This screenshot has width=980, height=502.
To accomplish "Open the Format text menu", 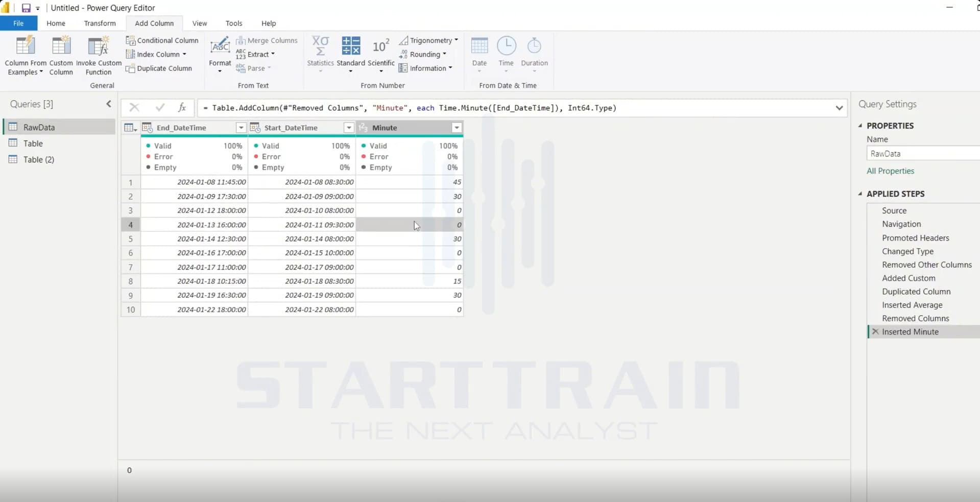I will coord(220,55).
